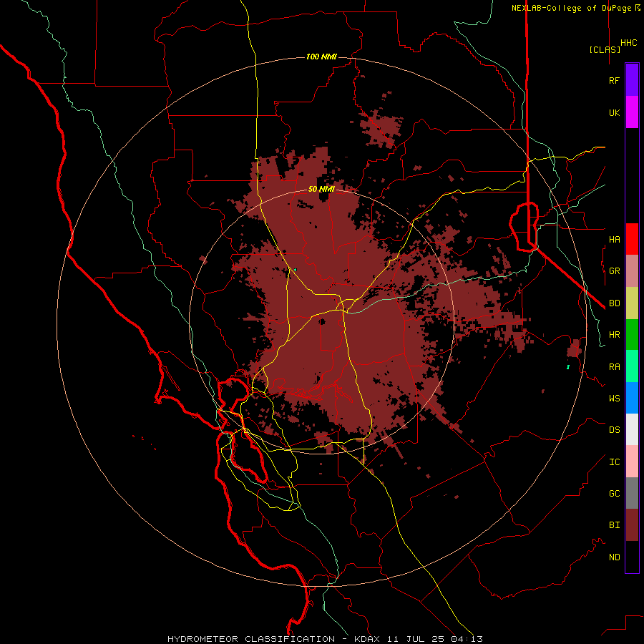Click the 'GC' legend label
Screen dimensions: 644x644
click(614, 493)
